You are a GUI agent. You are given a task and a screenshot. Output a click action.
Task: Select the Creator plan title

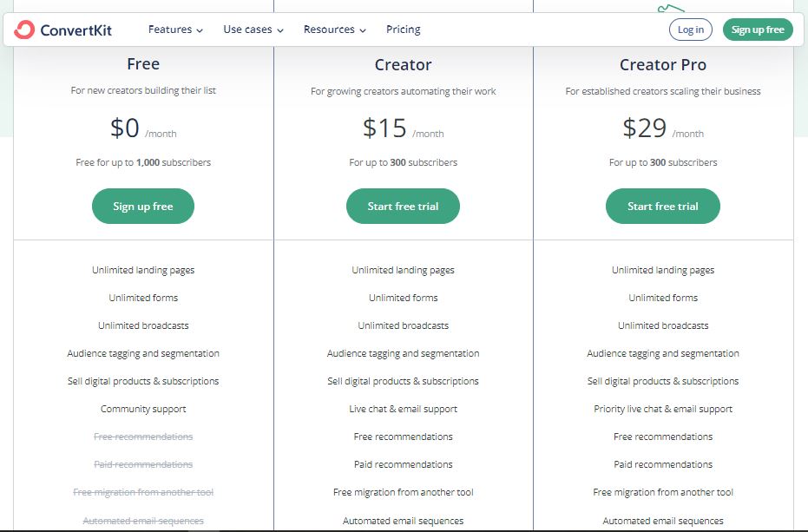(403, 64)
